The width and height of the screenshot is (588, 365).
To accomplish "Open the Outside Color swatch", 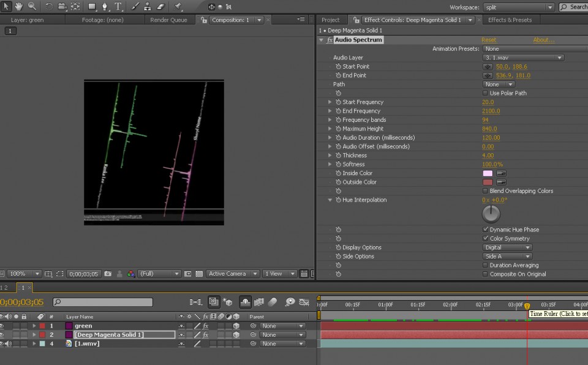I will click(x=488, y=182).
